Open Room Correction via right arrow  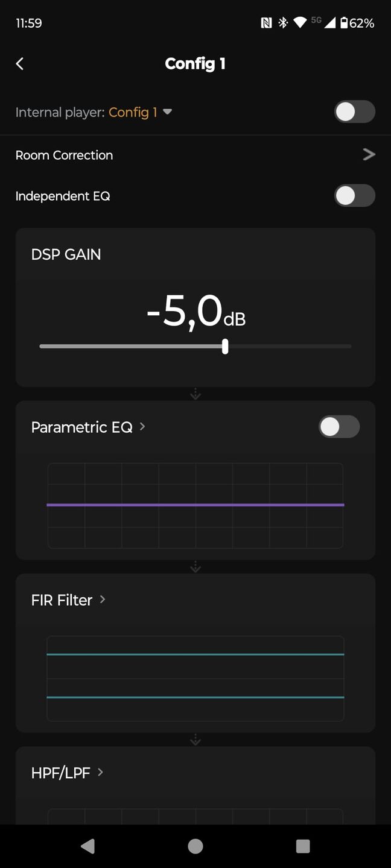(x=369, y=155)
